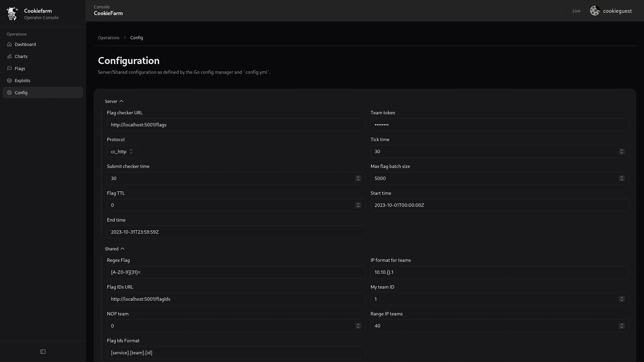Viewport: 644px width, 362px height.
Task: Click the Operations sidebar group label
Action: pos(16,34)
